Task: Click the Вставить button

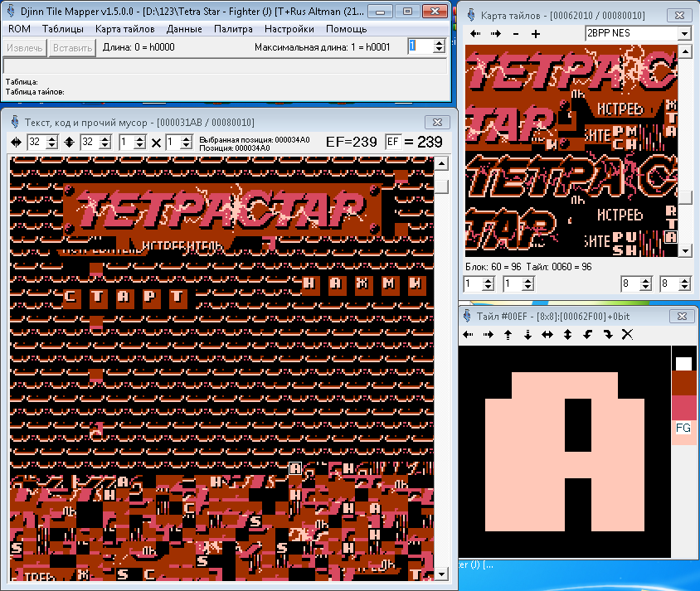Action: 72,48
